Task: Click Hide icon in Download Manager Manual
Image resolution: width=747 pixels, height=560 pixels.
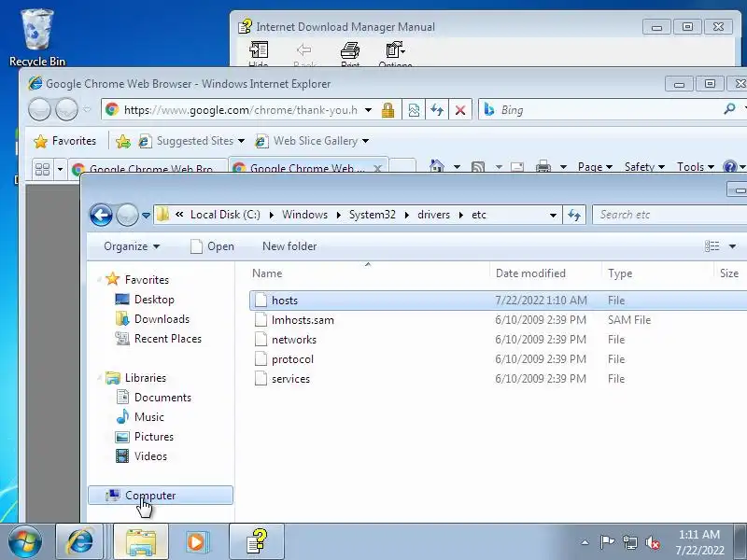Action: coord(259,53)
